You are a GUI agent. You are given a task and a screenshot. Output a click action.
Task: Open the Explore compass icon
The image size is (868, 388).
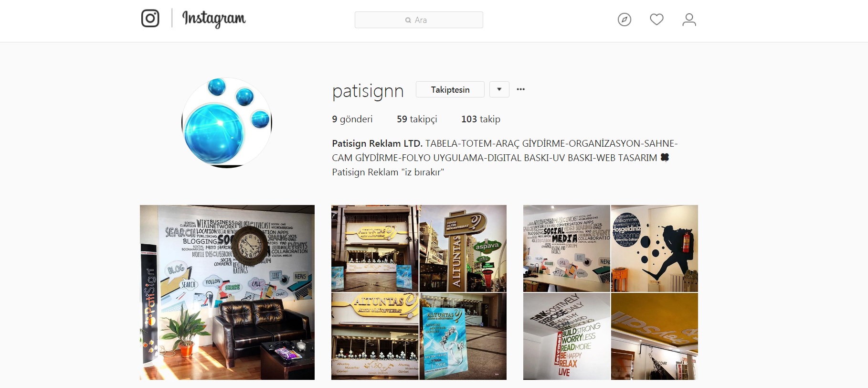coord(624,20)
